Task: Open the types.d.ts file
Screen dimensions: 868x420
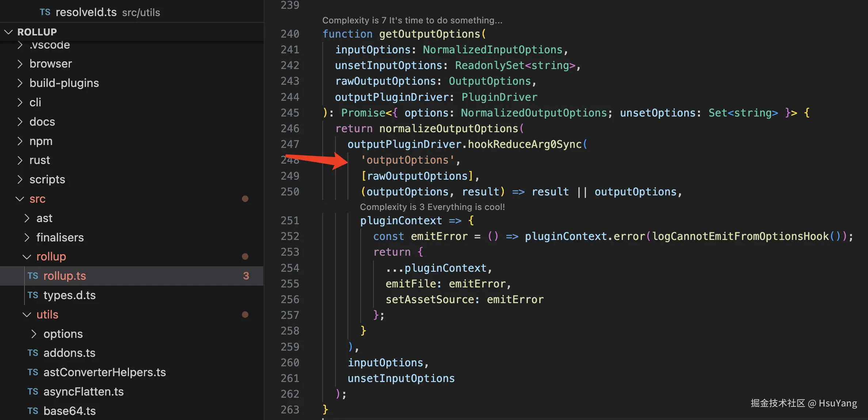Action: 69,295
